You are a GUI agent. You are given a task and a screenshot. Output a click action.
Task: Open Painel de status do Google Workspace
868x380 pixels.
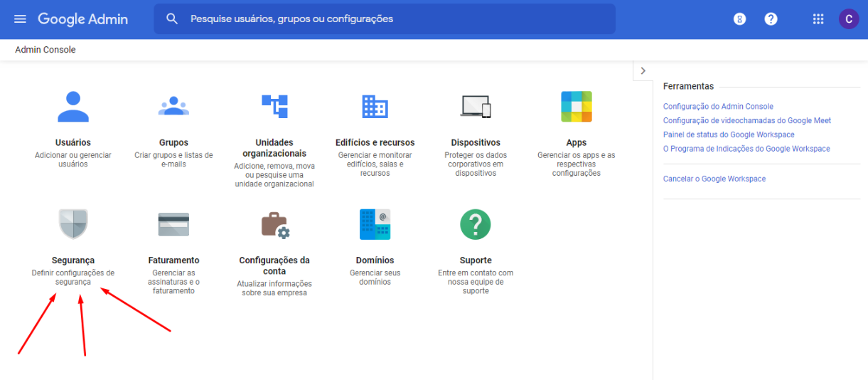[x=729, y=134]
